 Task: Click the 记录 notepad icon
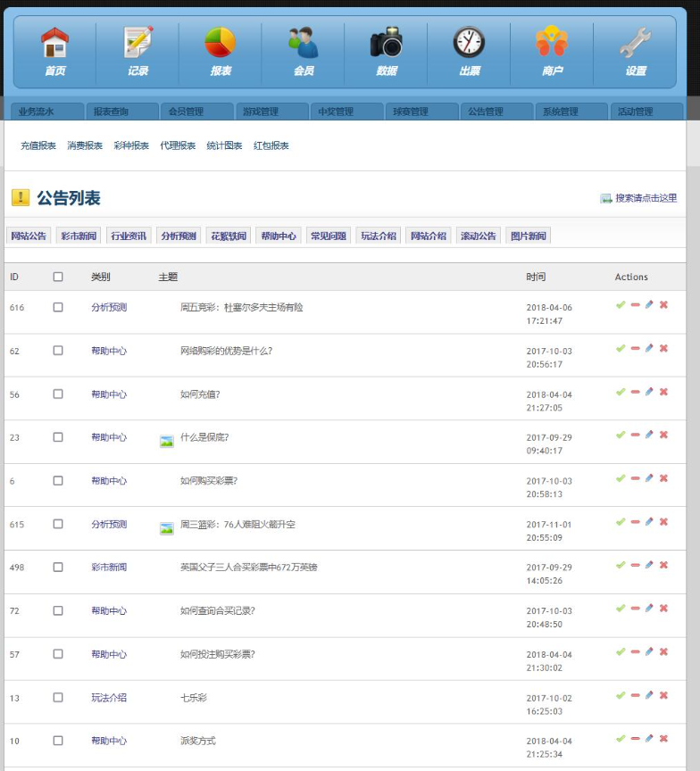pos(137,42)
